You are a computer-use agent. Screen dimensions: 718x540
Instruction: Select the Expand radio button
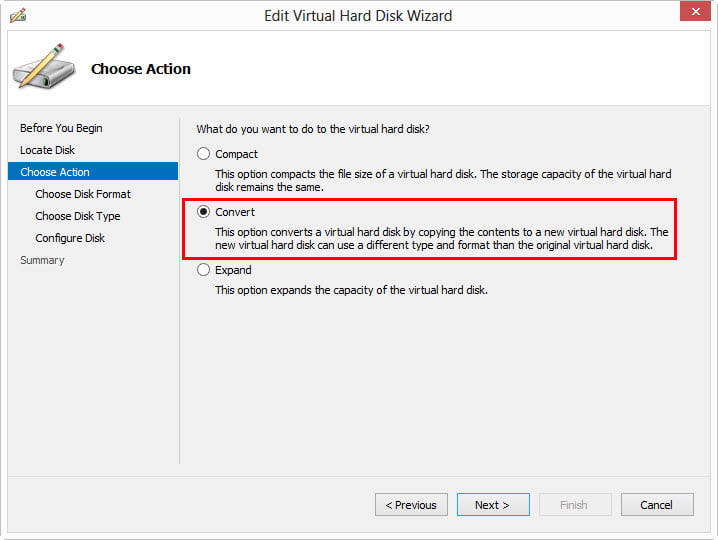pyautogui.click(x=204, y=270)
